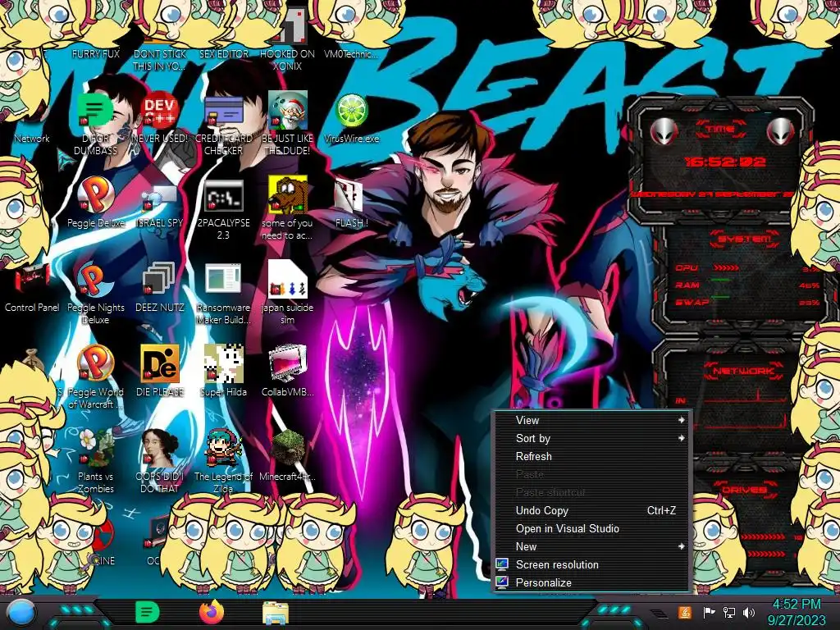Click the network tray icon
Viewport: 840px width, 630px height.
pos(729,613)
